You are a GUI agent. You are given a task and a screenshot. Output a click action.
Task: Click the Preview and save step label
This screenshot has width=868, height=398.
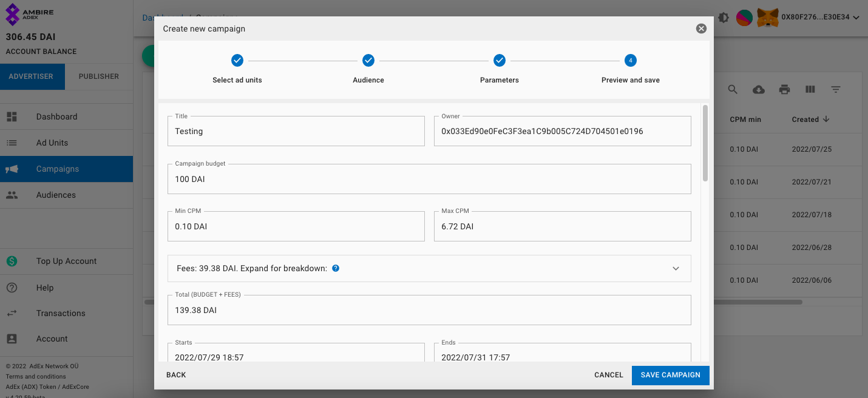coord(631,80)
